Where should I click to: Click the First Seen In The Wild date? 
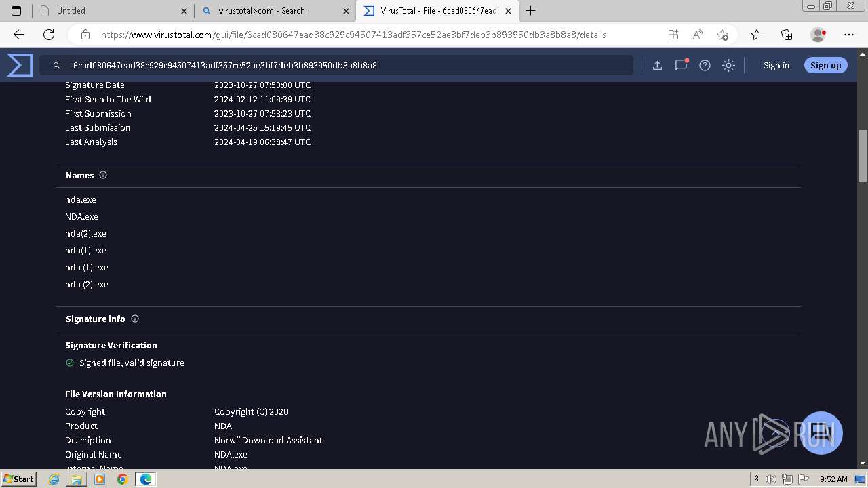[x=262, y=99]
